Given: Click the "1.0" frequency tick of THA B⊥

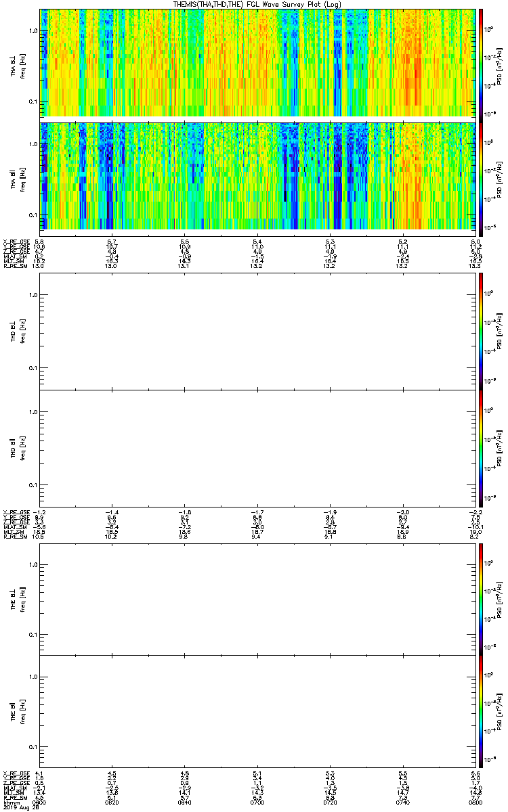Looking at the screenshot, I should (x=33, y=32).
